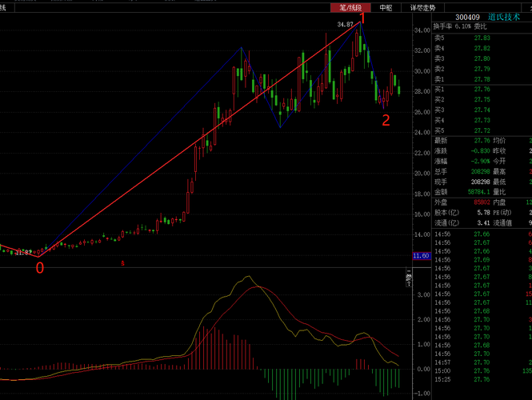The image size is (532, 400).
Task: Click the 换手率 6.10% field
Action: click(452, 26)
